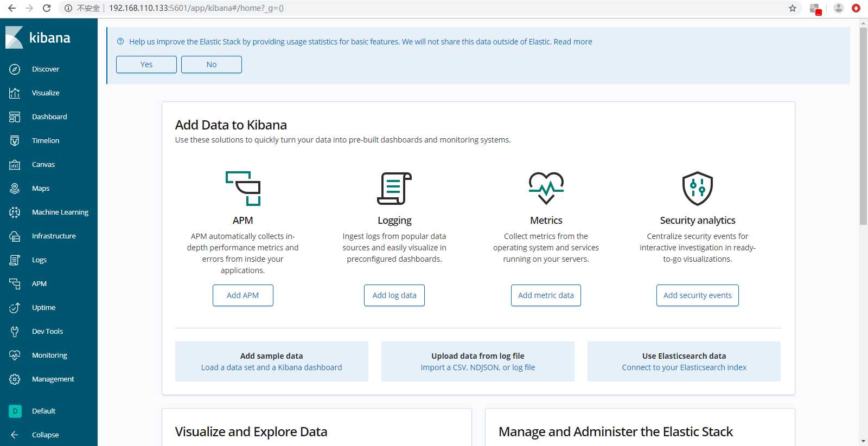Screen dimensions: 868x446
Task: Open Canvas icon in sidebar
Action: 15,165
